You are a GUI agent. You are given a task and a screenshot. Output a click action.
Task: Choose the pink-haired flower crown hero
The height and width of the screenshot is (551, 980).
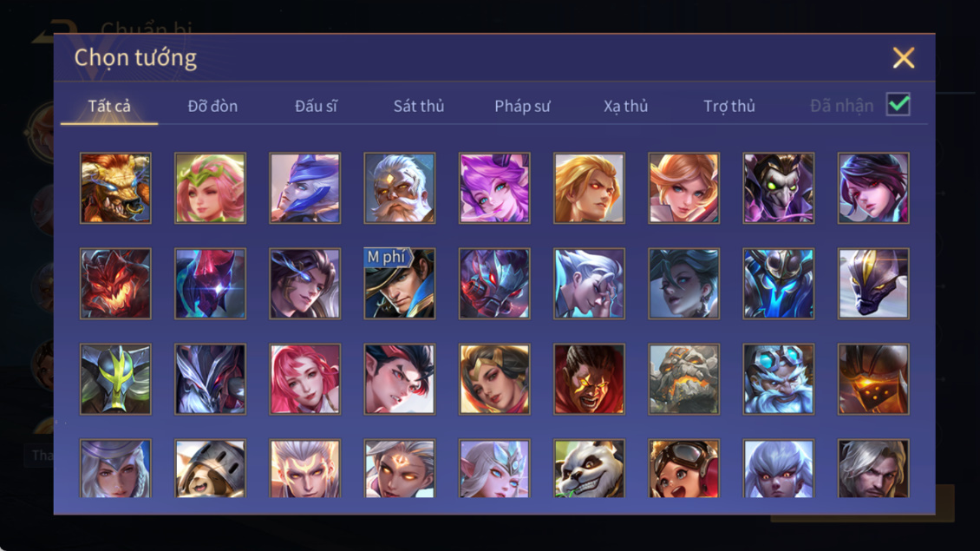[210, 188]
